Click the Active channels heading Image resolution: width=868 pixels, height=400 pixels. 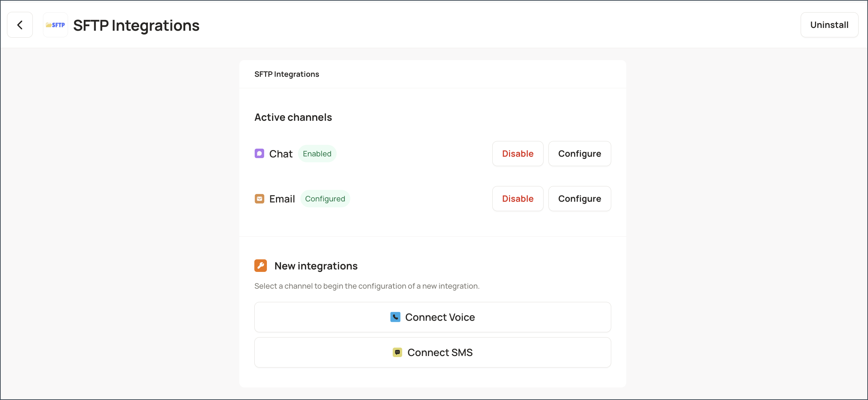click(x=293, y=117)
